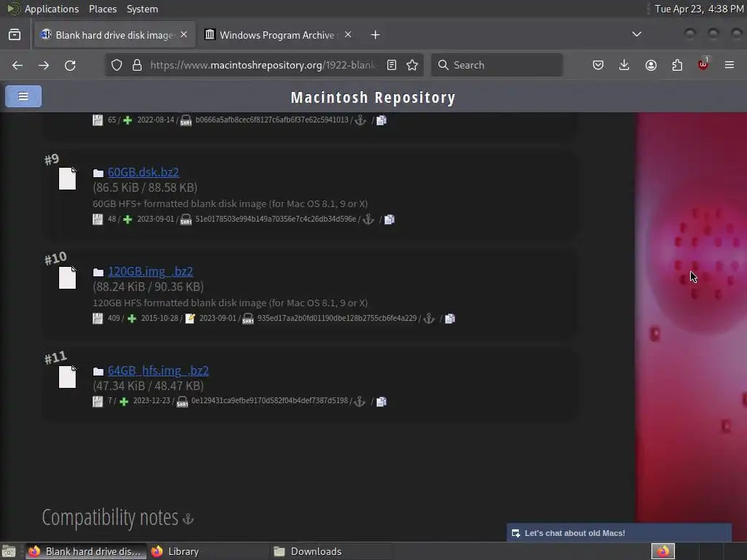This screenshot has height=560, width=747.
Task: Click the anchor icon for 64GB_hfs.img_.bz2
Action: 360,402
